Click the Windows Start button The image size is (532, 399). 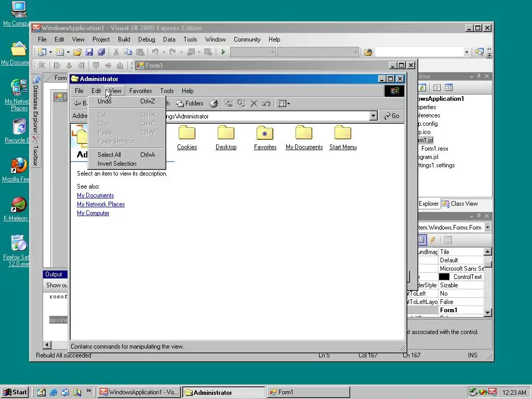coord(15,392)
